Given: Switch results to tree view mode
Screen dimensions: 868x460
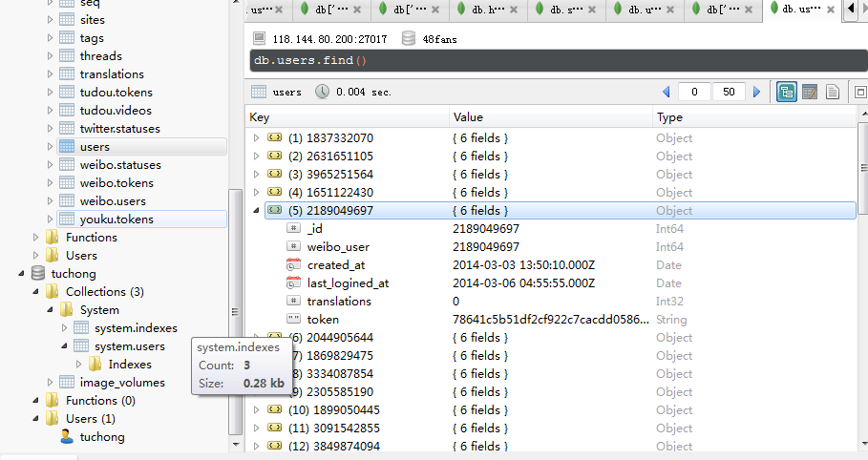Looking at the screenshot, I should [x=787, y=92].
